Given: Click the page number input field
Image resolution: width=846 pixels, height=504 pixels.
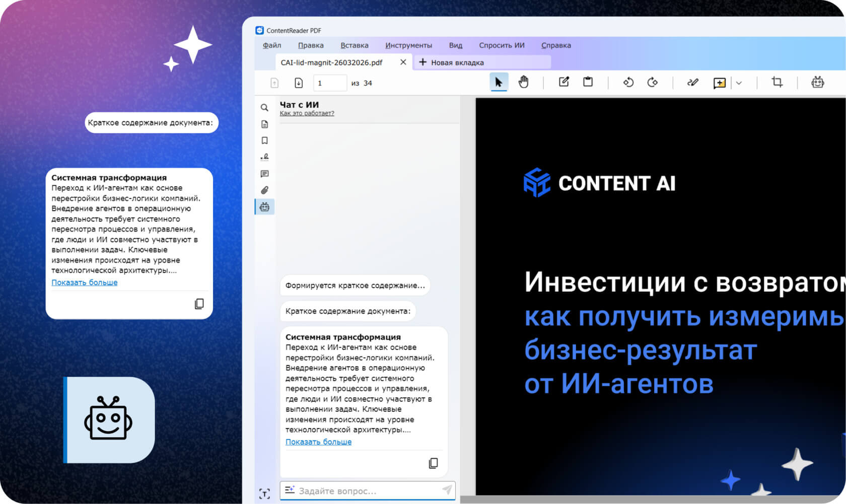Looking at the screenshot, I should pyautogui.click(x=330, y=83).
